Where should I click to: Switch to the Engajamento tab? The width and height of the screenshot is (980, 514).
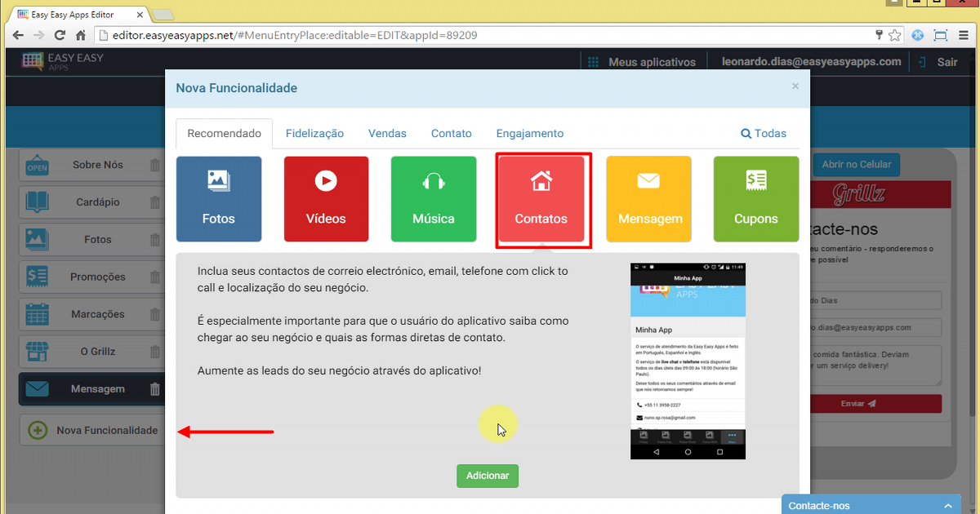click(529, 133)
